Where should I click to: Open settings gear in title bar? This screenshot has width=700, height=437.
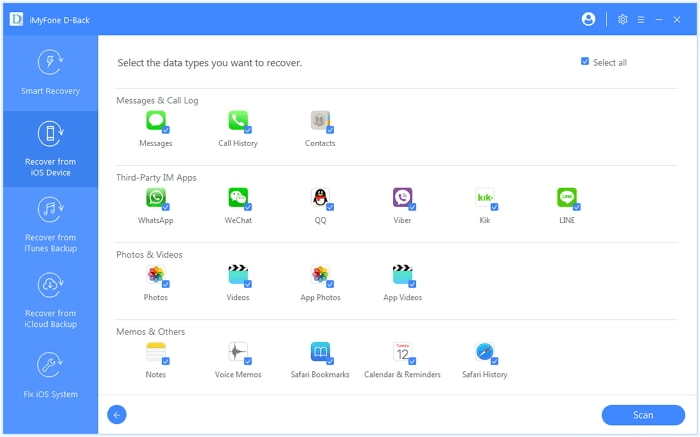[622, 19]
